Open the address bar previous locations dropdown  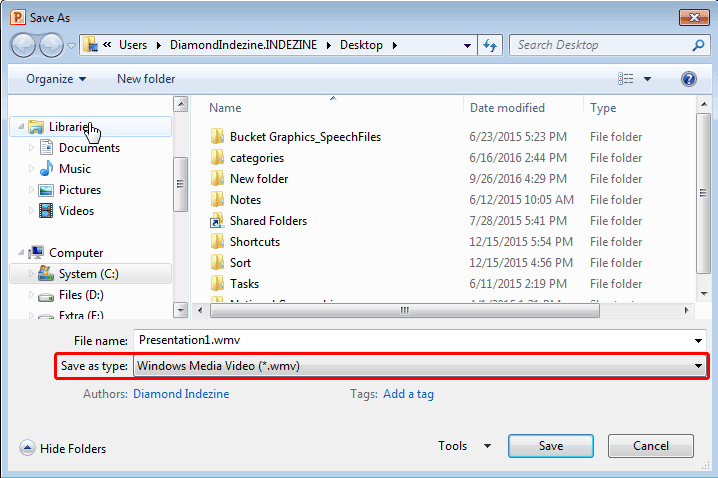[467, 45]
